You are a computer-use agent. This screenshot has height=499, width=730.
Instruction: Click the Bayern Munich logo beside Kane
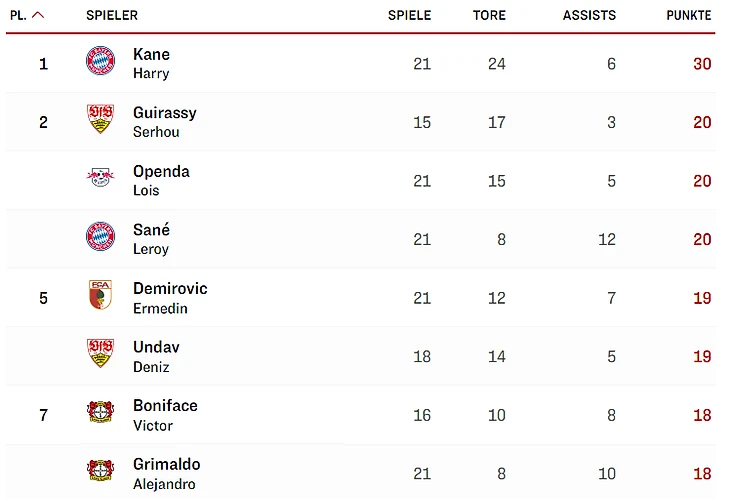pyautogui.click(x=100, y=61)
